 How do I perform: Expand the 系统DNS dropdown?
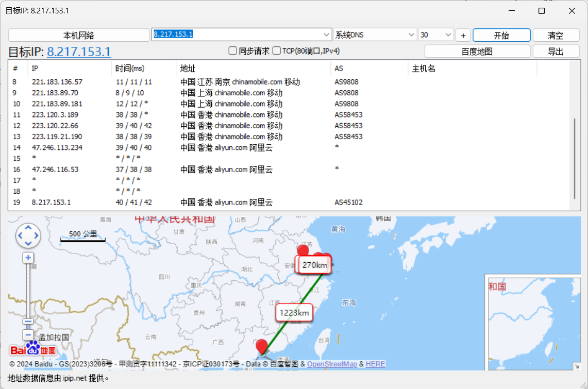coord(375,35)
